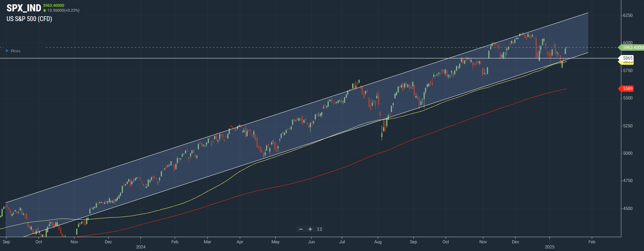This screenshot has height=251, width=644.
Task: Open the chart in fullscreen mode
Action: click(x=319, y=229)
